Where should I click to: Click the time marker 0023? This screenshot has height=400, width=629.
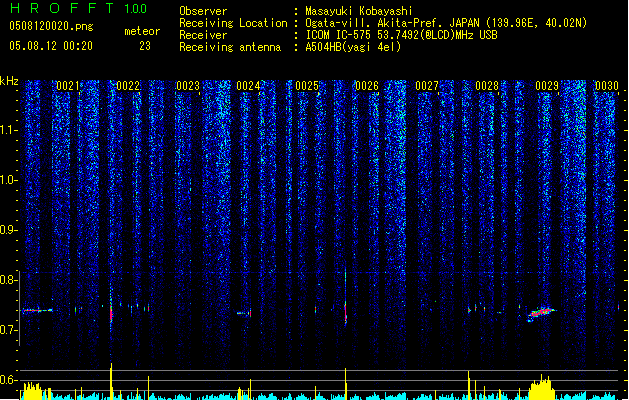coord(188,86)
